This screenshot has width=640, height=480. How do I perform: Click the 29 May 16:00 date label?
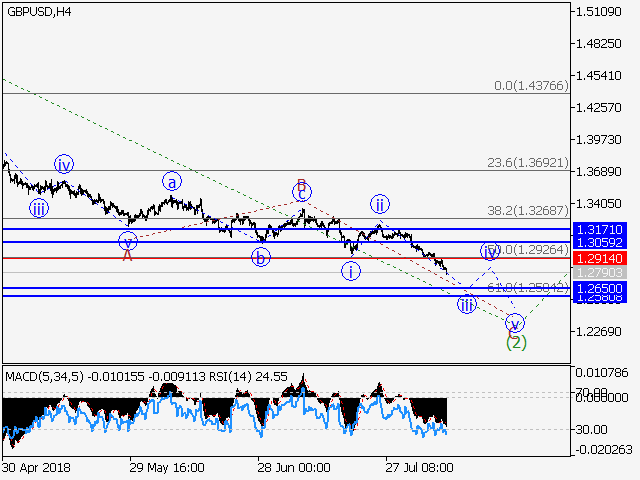pos(167,467)
